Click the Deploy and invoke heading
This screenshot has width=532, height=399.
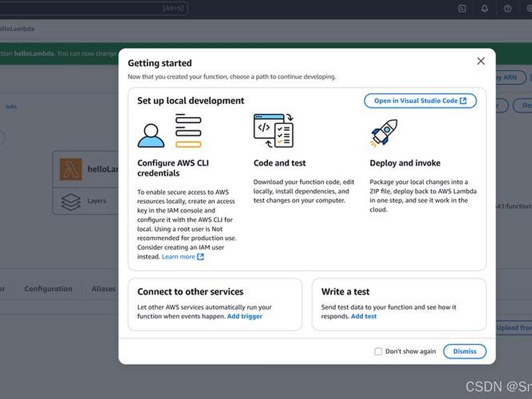click(405, 163)
